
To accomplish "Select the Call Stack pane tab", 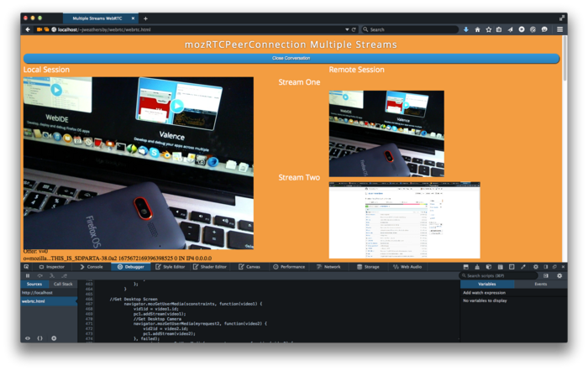I will pos(63,284).
